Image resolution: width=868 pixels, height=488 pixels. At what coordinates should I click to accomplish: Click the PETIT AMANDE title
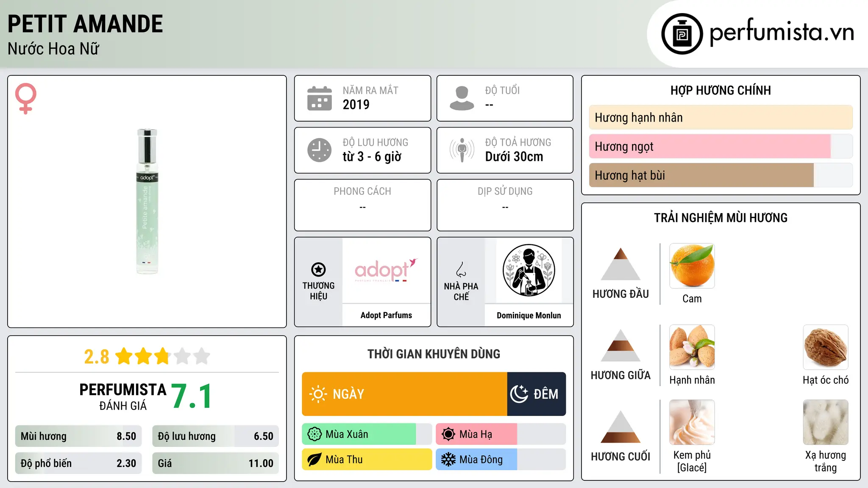point(85,24)
